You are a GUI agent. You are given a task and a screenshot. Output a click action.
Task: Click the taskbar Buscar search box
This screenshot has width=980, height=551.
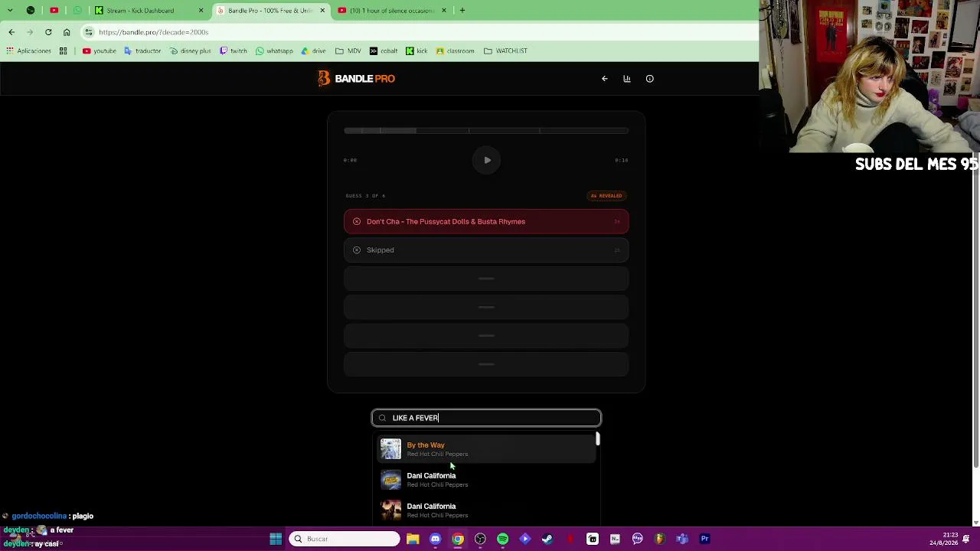point(345,539)
